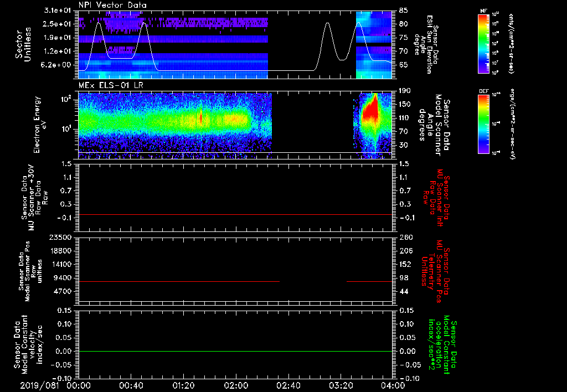Click the 260 telemetry tick label

pos(405,237)
